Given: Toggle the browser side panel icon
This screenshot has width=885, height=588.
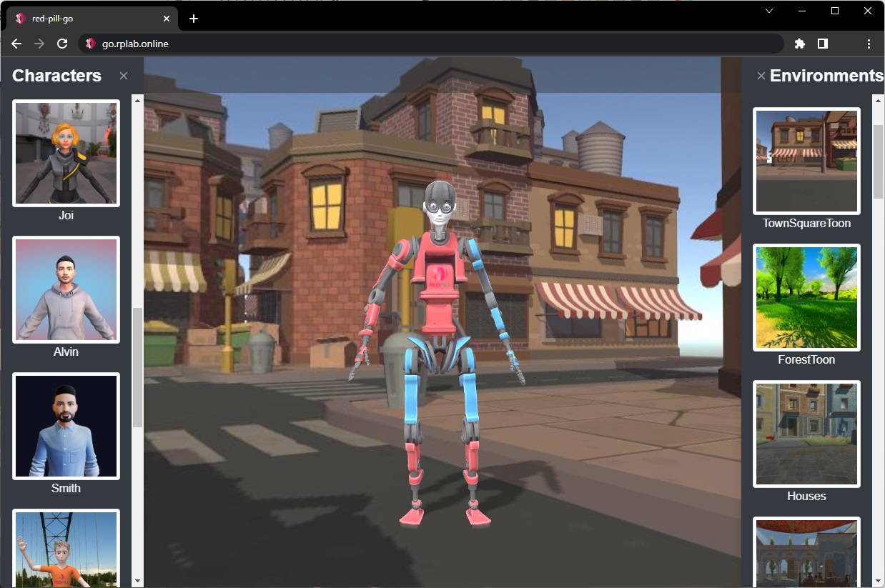Looking at the screenshot, I should tap(823, 44).
